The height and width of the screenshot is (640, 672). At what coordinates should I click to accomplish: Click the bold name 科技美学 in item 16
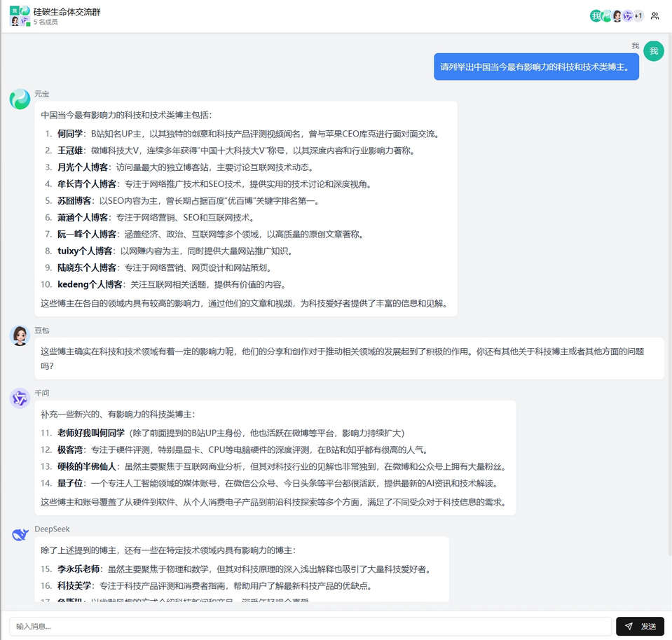[x=74, y=585]
